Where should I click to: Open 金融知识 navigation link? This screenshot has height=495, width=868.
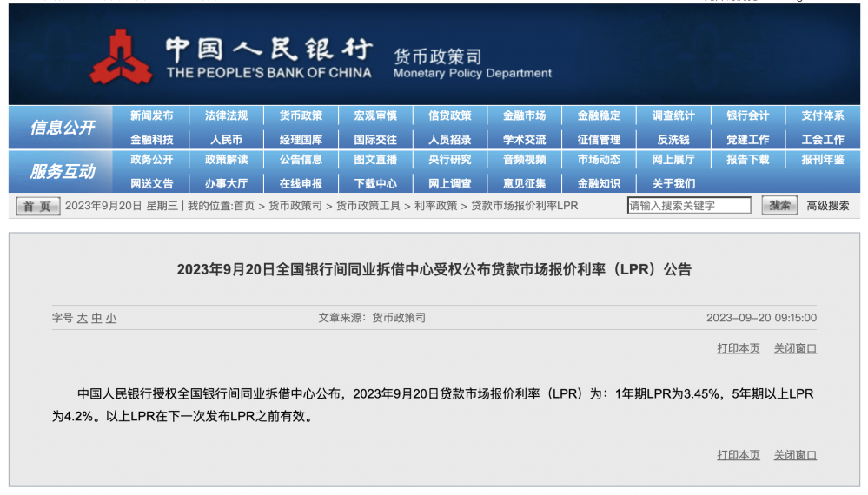pyautogui.click(x=599, y=183)
